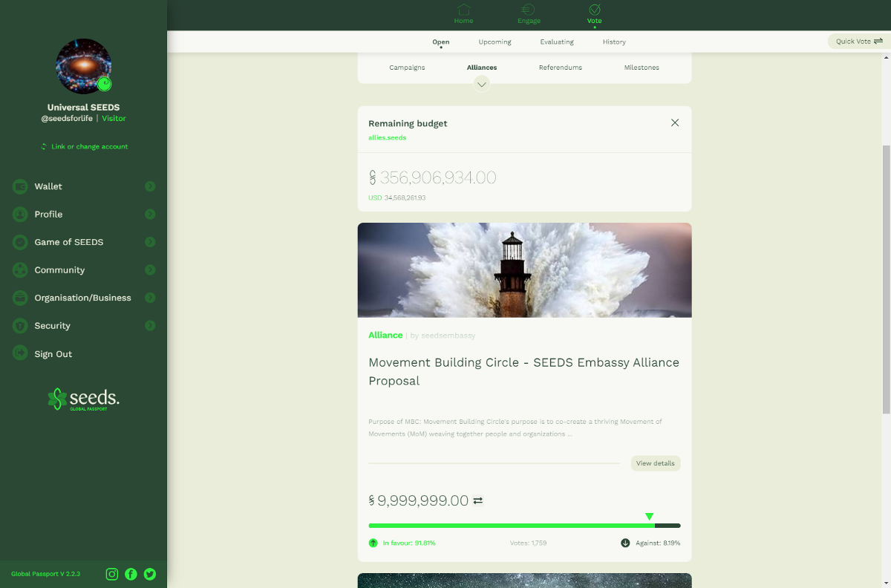
Task: Click the Against down-arrow icon
Action: (x=626, y=543)
